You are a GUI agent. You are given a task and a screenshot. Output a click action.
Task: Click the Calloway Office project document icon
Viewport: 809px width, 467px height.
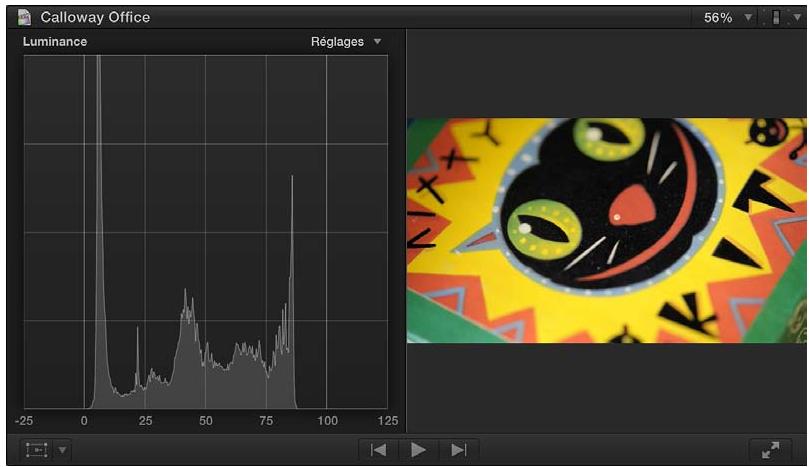pos(24,17)
